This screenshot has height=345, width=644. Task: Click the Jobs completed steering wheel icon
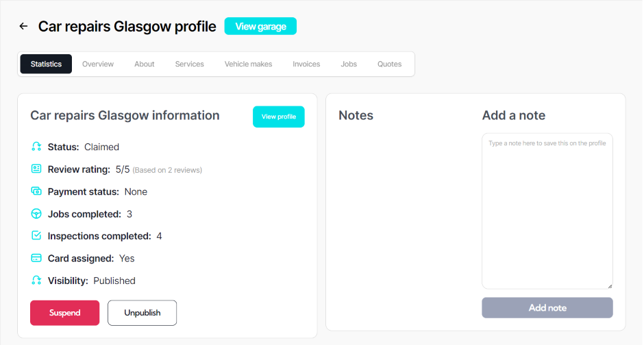[x=36, y=214]
